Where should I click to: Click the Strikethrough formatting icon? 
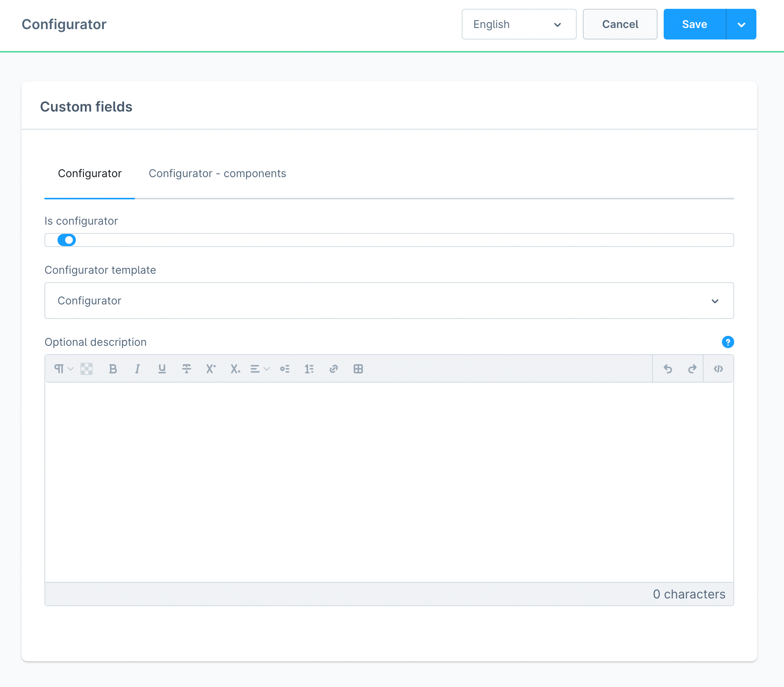[x=187, y=368]
